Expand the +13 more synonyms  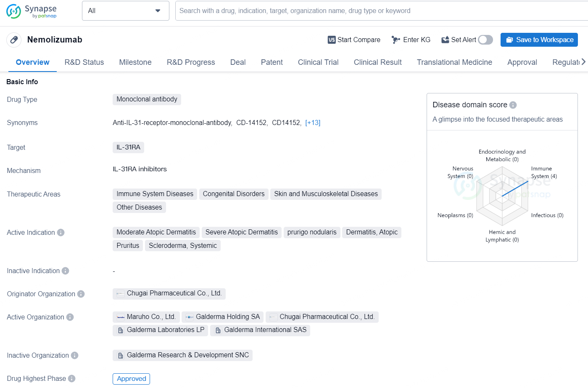313,123
